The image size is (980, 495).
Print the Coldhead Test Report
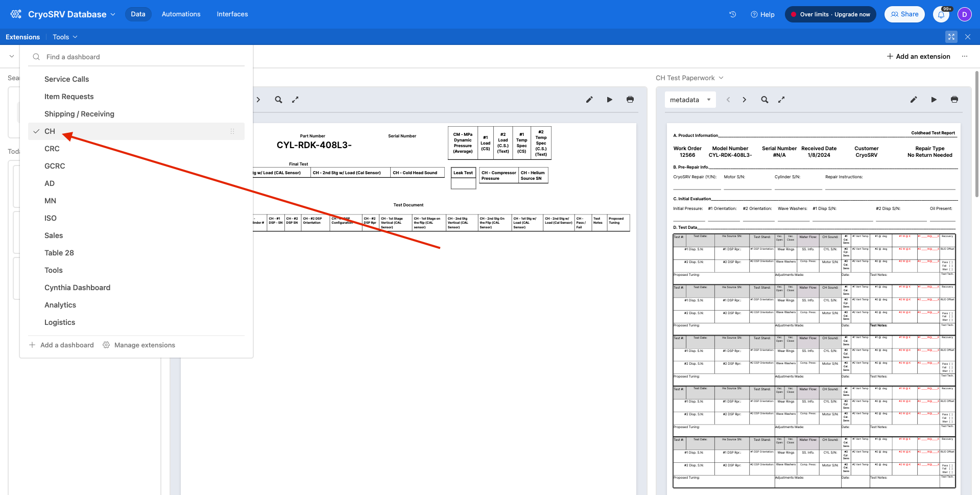(x=954, y=100)
